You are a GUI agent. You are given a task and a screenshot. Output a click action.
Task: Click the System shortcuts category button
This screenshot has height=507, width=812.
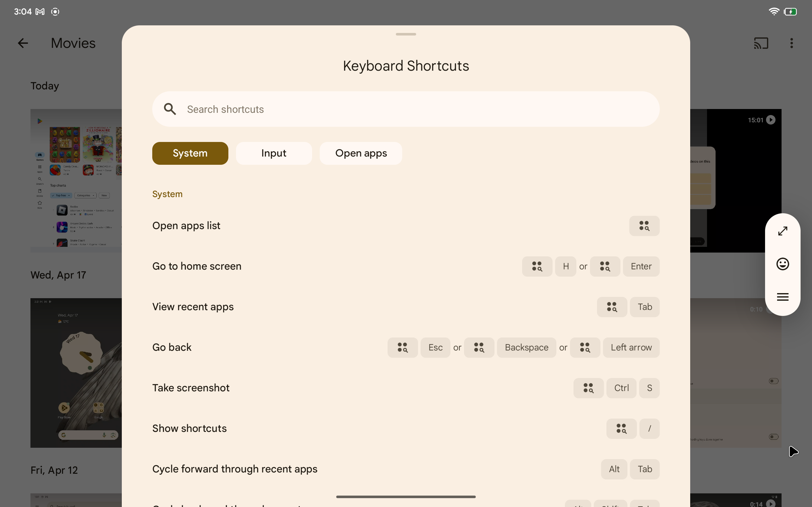point(190,153)
